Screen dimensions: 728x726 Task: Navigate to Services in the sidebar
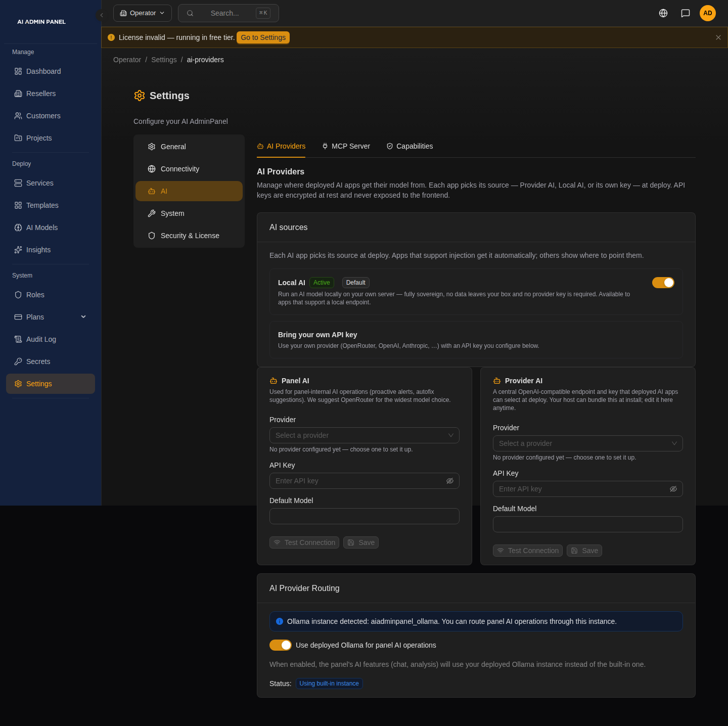[51, 183]
